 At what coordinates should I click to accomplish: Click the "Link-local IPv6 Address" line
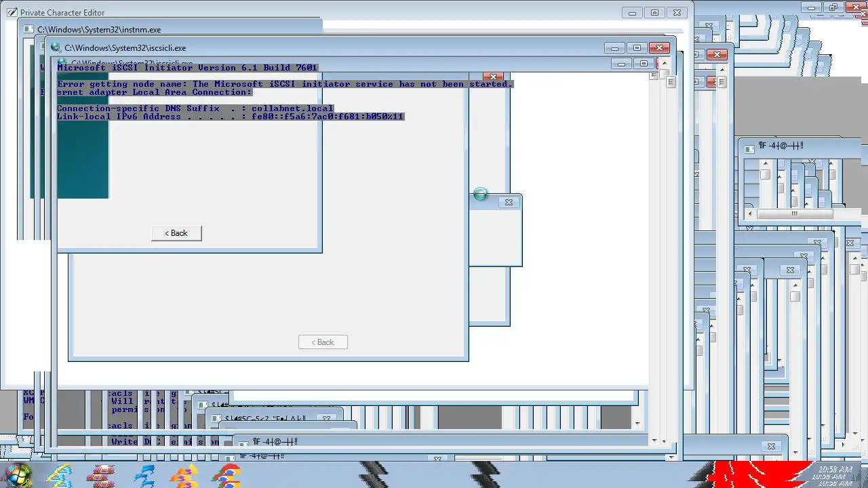click(231, 117)
